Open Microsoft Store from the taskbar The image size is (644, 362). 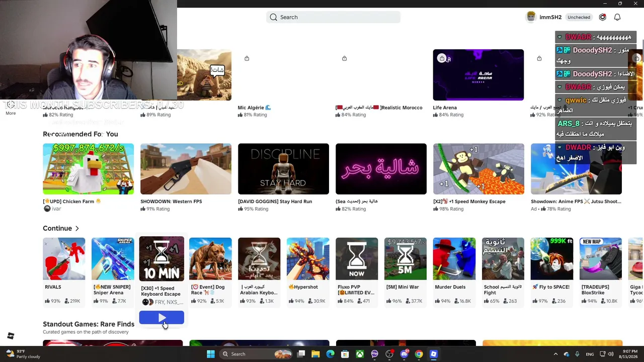click(345, 354)
